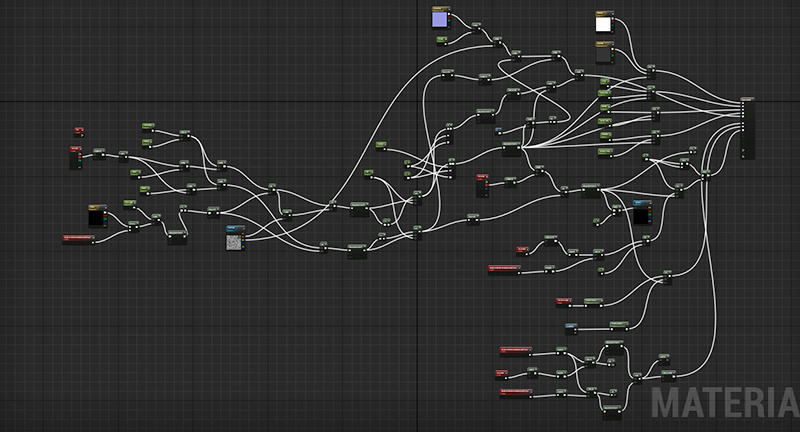Select the small red node with arrow pin
The image size is (800, 432).
79,132
